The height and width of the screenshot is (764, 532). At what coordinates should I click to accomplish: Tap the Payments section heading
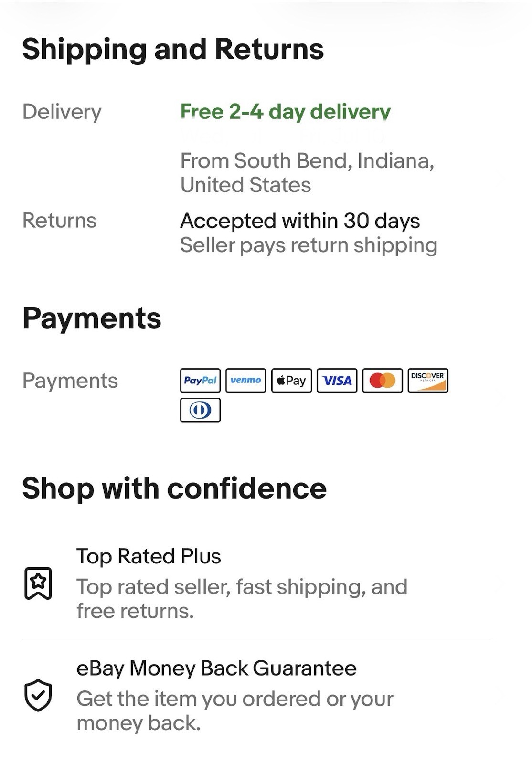pyautogui.click(x=92, y=318)
